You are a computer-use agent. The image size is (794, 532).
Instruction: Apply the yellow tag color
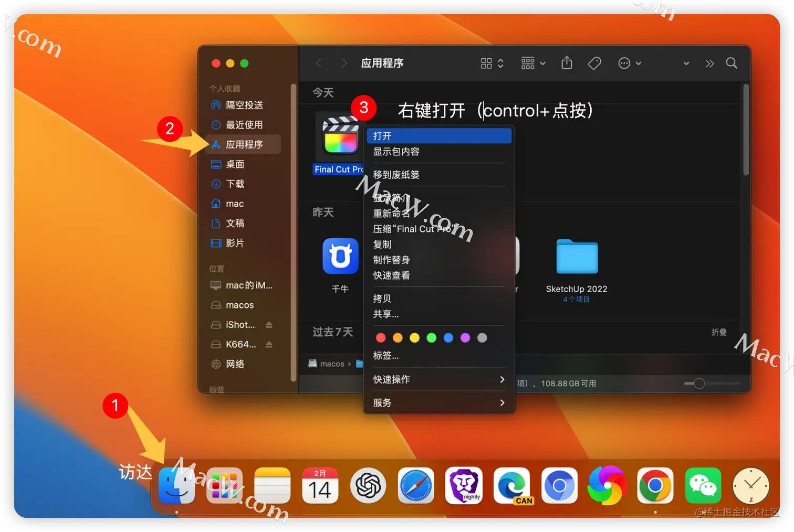(x=414, y=338)
